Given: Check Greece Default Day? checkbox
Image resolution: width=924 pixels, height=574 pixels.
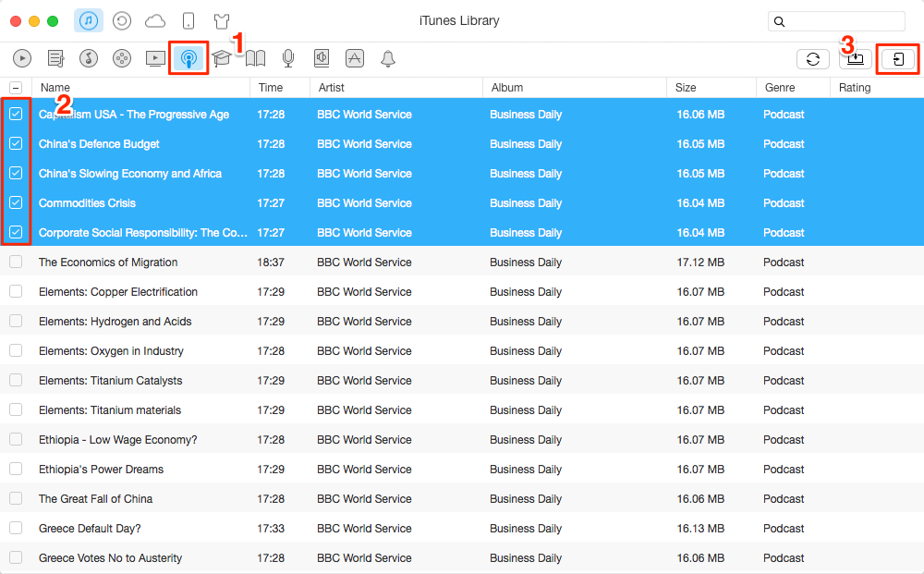Looking at the screenshot, I should click(x=16, y=528).
